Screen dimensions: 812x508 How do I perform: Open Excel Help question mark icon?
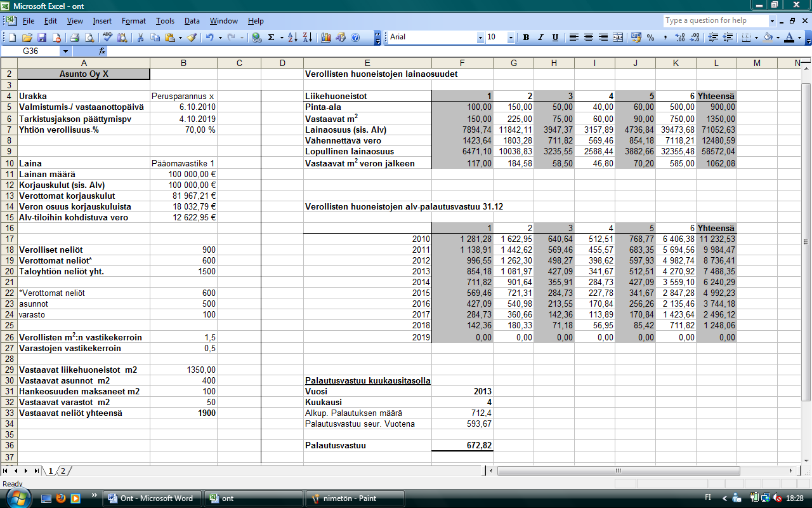point(355,37)
